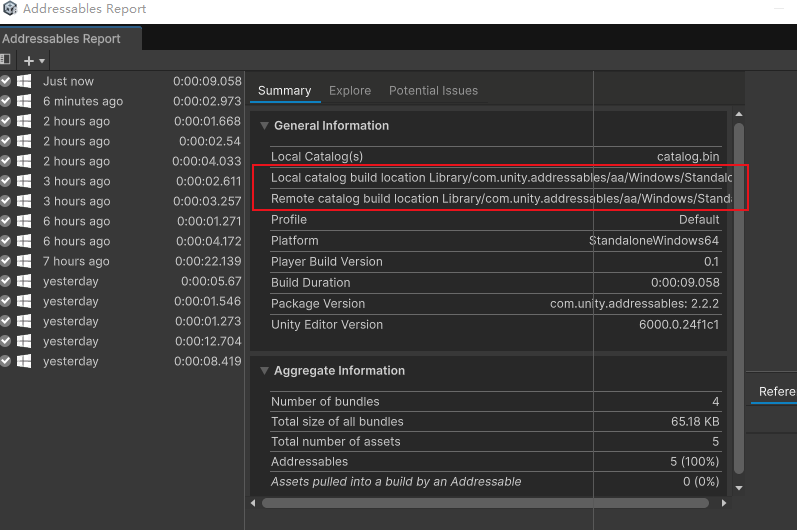The image size is (797, 530).
Task: Click the horizontal scrollbar thumb
Action: (x=485, y=503)
